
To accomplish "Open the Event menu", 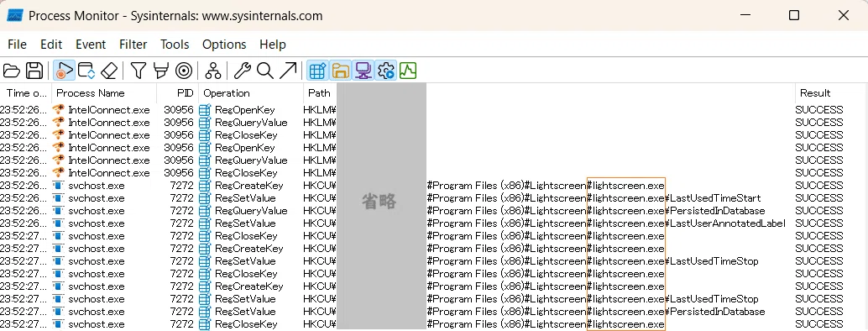I will 91,45.
